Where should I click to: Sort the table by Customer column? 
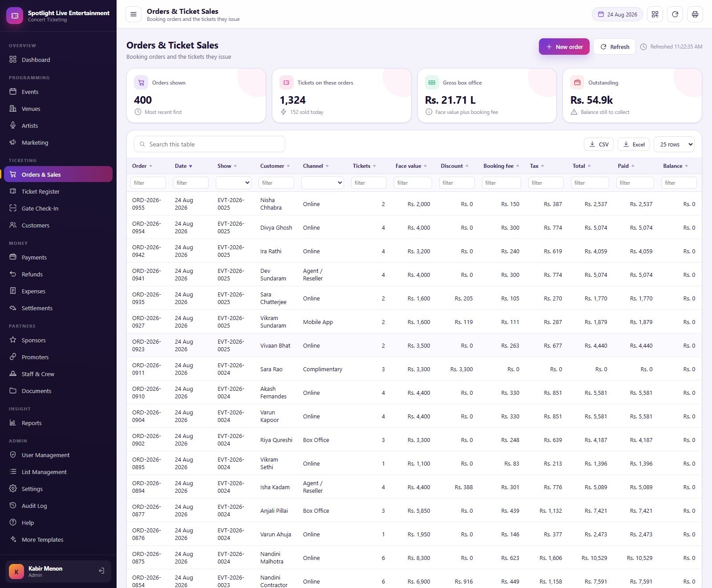[x=275, y=166]
